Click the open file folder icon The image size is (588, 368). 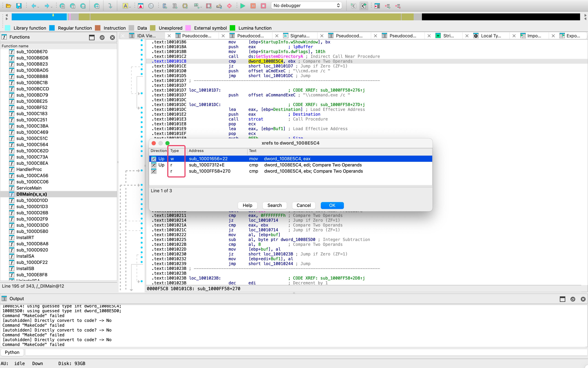8,6
